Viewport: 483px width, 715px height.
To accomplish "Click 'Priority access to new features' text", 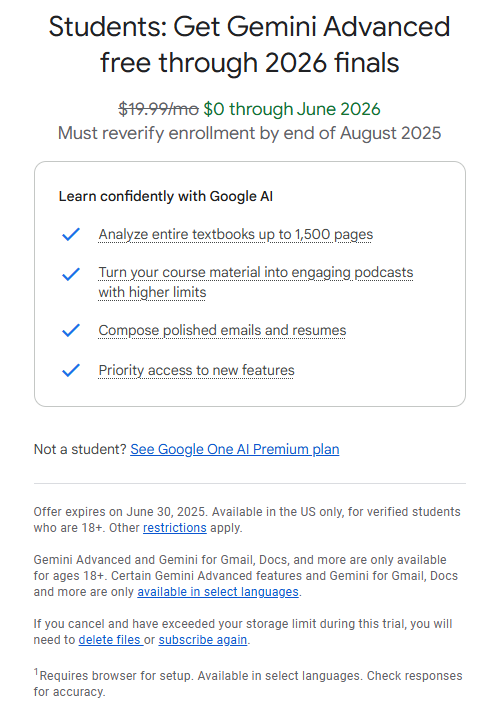I will pyautogui.click(x=196, y=370).
